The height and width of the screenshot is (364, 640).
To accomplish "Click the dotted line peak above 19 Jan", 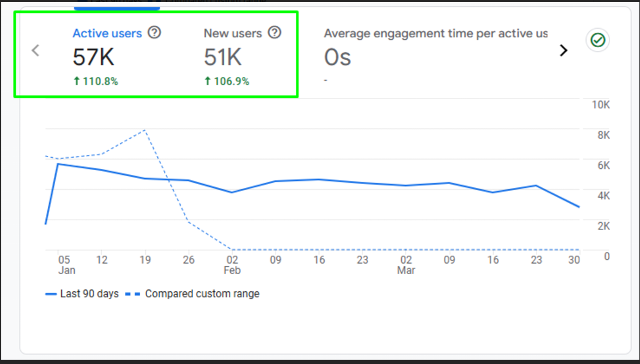I will pos(145,130).
